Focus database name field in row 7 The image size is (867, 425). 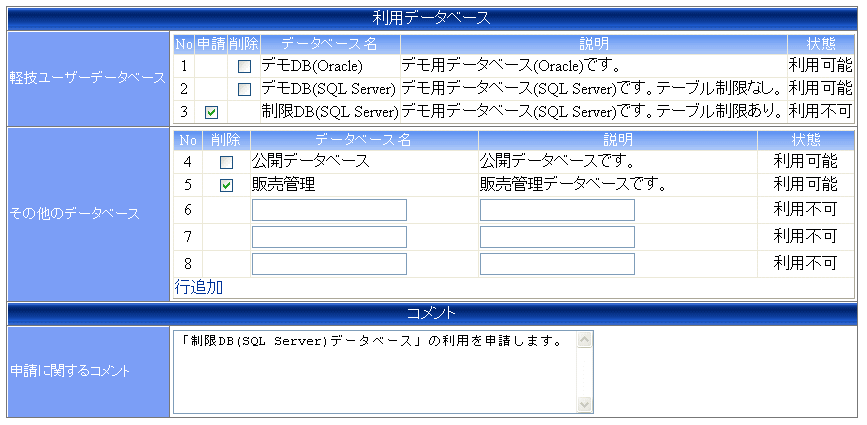330,237
